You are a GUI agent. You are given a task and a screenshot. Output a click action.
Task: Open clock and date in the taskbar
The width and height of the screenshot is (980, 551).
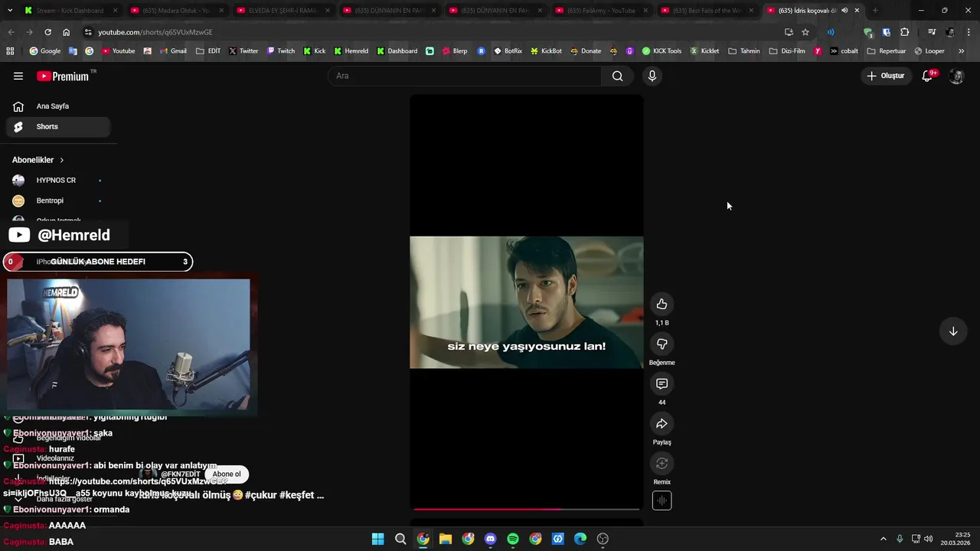tap(957, 539)
